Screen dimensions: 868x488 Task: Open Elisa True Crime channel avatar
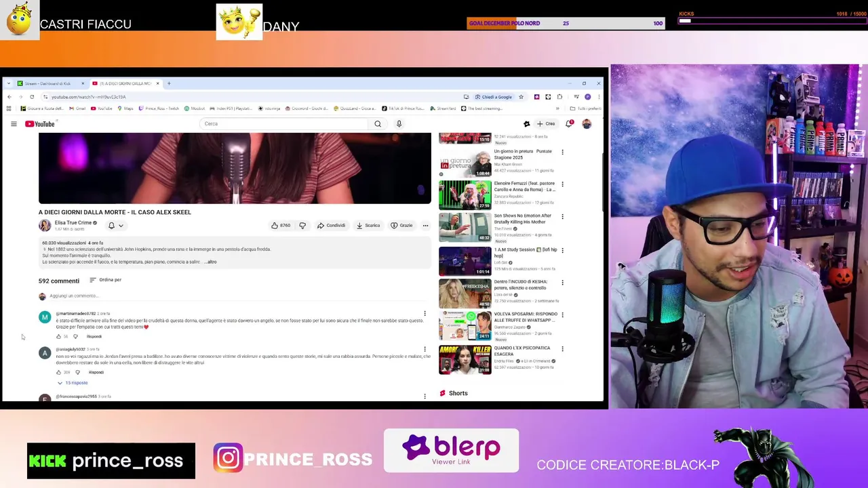click(45, 225)
